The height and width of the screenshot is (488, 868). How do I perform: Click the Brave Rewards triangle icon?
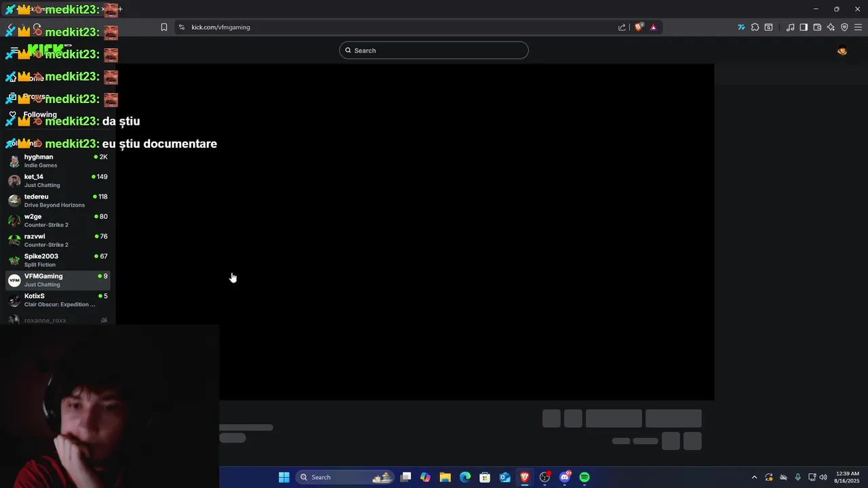(653, 27)
